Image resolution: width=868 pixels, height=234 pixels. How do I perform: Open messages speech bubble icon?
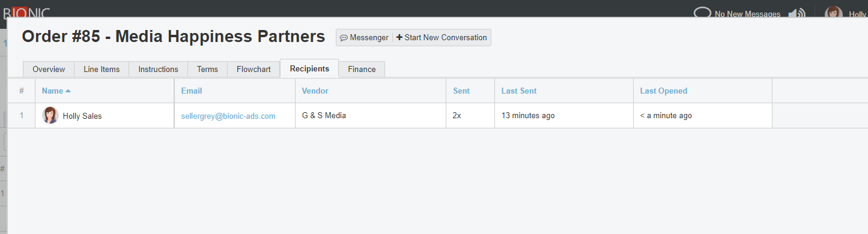click(702, 13)
